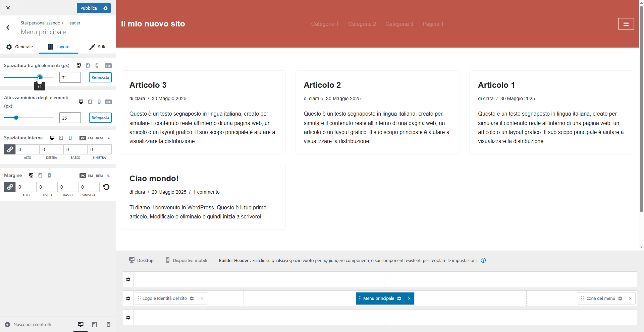The height and width of the screenshot is (332, 644).
Task: Select REM unit for Margine
Action: 99,176
